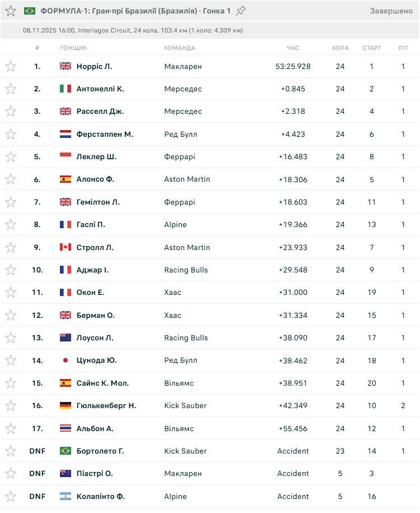Click the ГОНЩИК column header
This screenshot has height=513, width=420.
tap(74, 48)
